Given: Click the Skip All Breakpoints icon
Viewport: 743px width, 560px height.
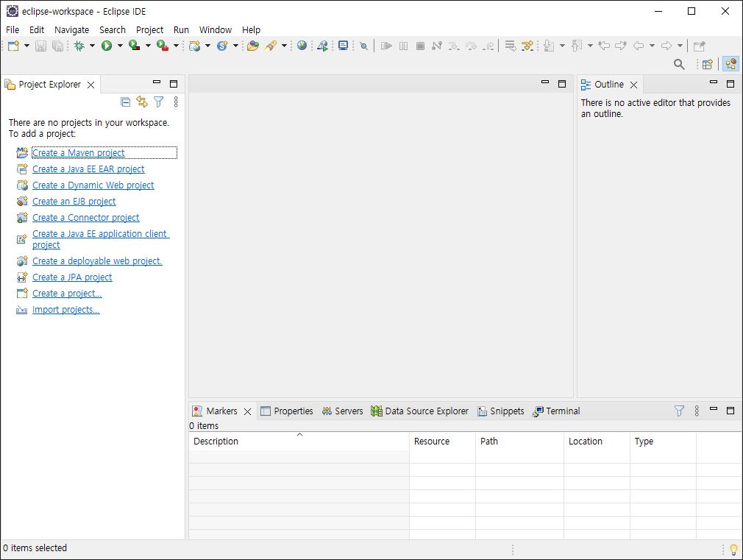Looking at the screenshot, I should pos(363,46).
